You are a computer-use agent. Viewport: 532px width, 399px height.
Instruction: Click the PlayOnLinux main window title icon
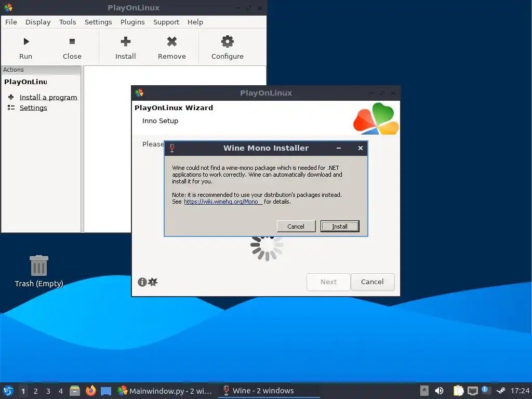click(8, 7)
